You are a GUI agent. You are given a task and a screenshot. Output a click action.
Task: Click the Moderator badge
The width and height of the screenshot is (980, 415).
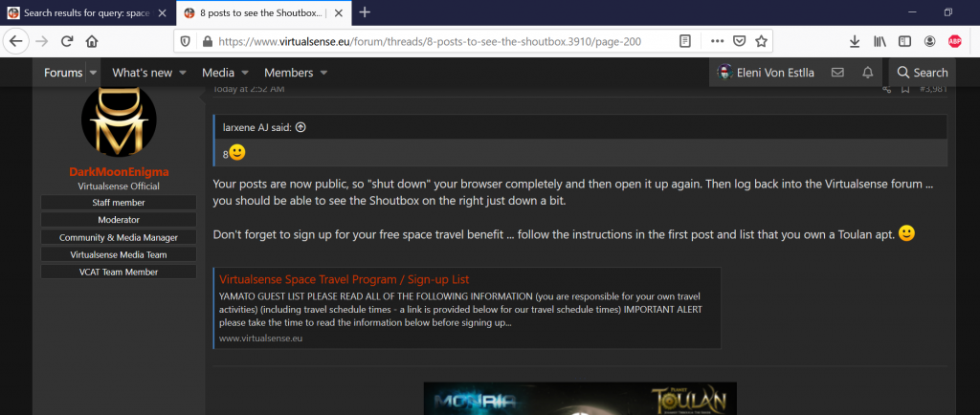coord(119,220)
